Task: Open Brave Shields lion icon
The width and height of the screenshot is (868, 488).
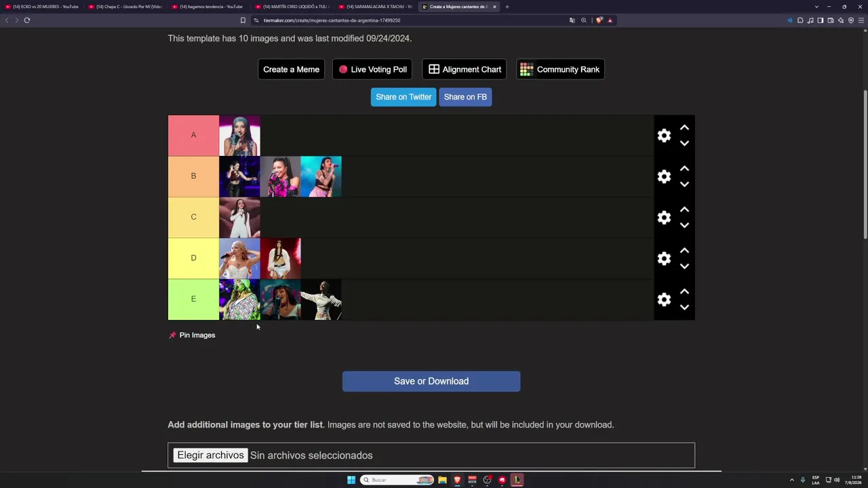Action: (x=599, y=20)
